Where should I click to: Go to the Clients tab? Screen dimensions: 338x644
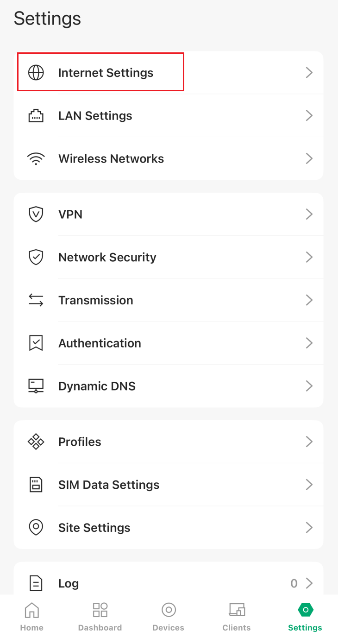(237, 617)
